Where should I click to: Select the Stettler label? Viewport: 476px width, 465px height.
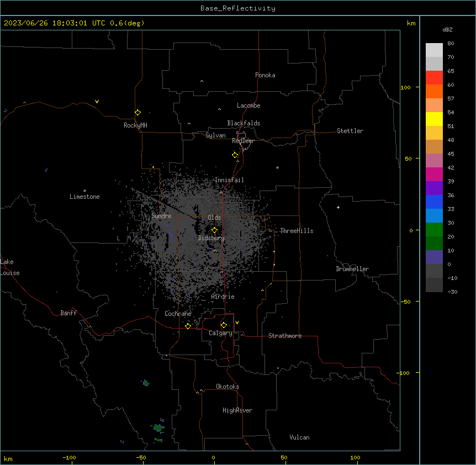pyautogui.click(x=350, y=131)
